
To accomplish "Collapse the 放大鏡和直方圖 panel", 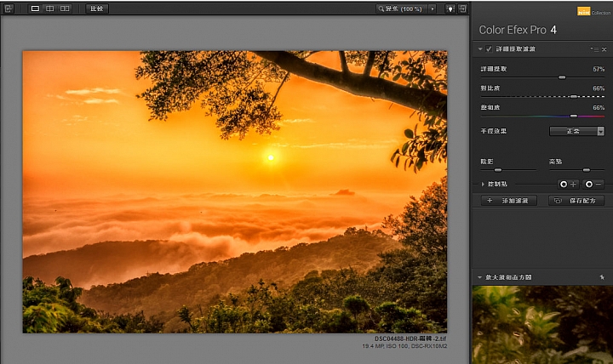I will 479,277.
